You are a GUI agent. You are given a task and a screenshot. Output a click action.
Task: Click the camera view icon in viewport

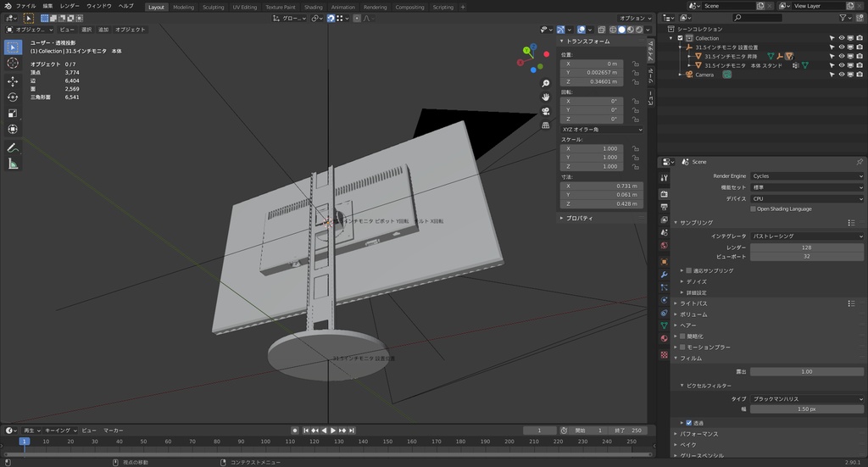pos(546,111)
